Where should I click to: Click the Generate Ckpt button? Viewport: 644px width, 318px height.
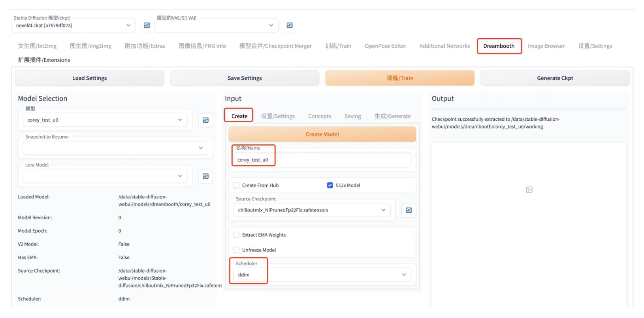point(555,78)
